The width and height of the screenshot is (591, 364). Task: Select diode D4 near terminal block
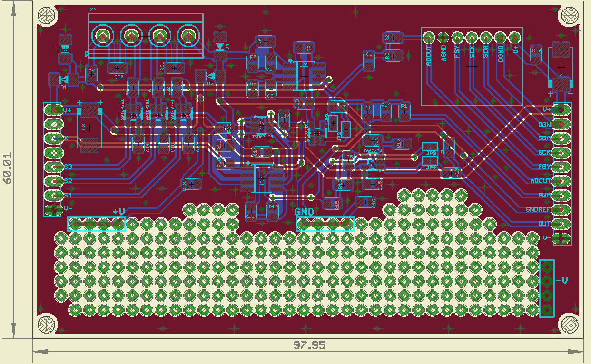click(x=219, y=46)
